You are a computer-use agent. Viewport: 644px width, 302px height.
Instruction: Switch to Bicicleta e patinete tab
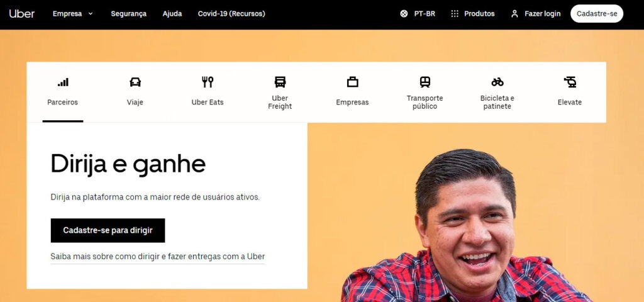(497, 103)
